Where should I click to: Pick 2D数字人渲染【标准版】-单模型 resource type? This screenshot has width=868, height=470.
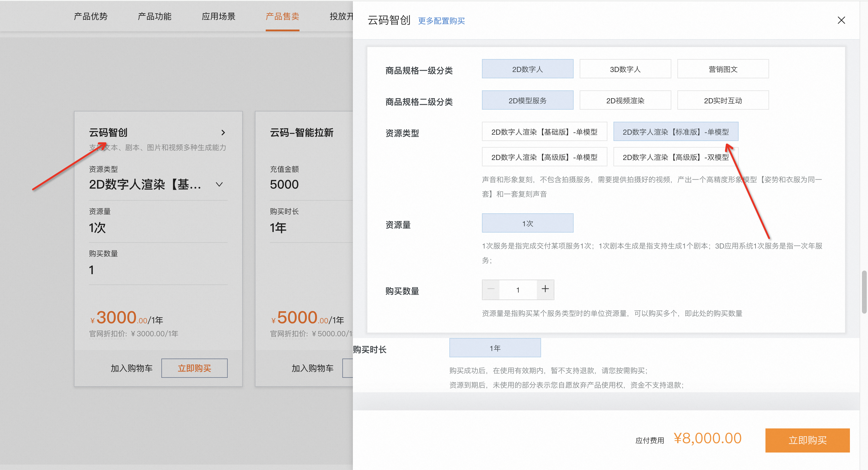(x=676, y=132)
